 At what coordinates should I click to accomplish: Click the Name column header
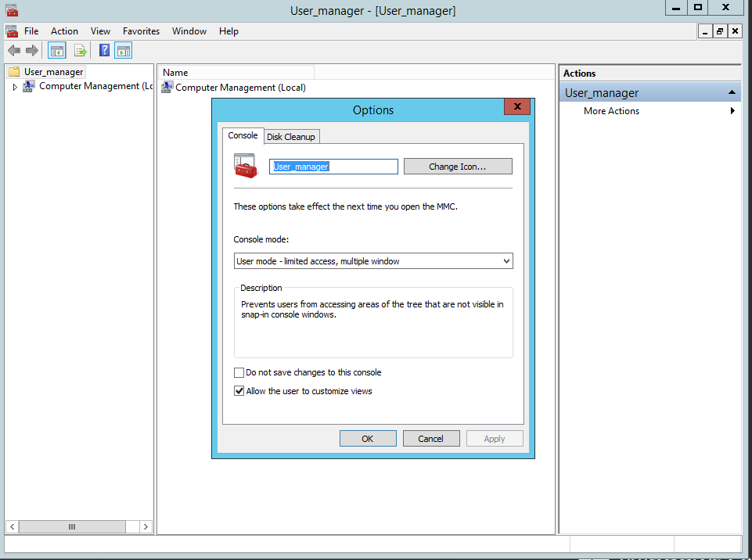tap(236, 73)
